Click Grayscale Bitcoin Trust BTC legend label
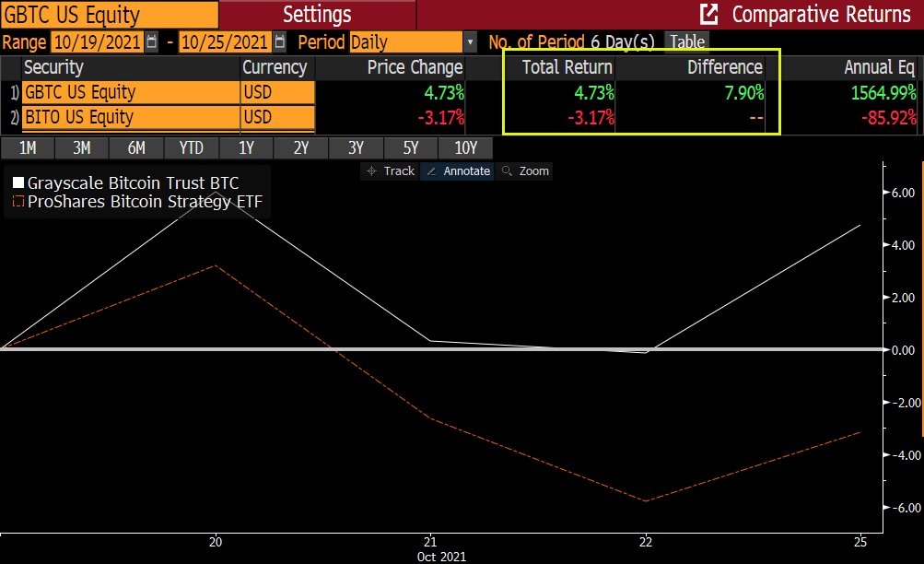This screenshot has height=564, width=924. (134, 182)
